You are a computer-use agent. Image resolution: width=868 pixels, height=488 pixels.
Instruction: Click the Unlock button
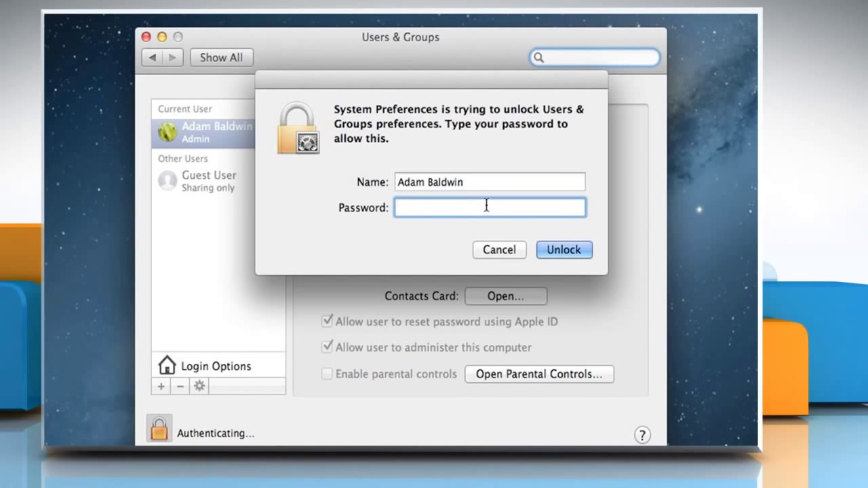click(x=564, y=249)
